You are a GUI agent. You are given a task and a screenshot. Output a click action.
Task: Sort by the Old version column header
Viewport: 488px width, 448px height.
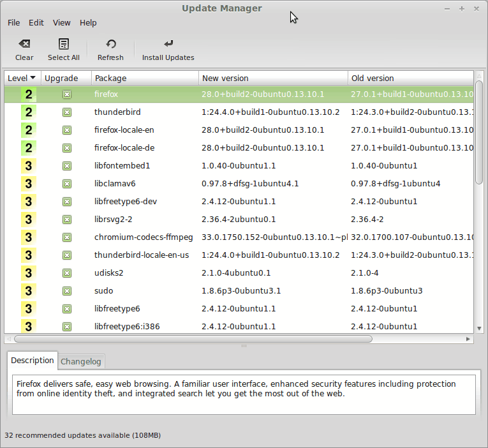click(x=411, y=78)
